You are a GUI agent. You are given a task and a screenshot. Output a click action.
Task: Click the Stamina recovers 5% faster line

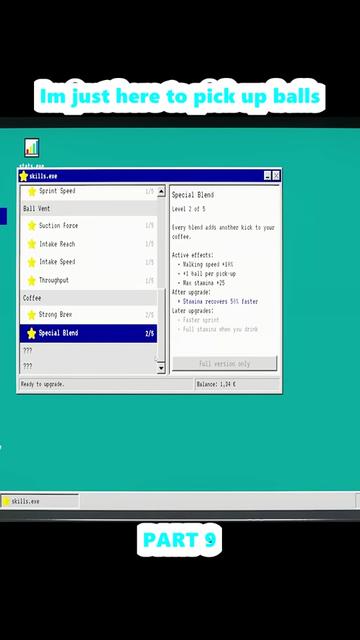pos(220,302)
